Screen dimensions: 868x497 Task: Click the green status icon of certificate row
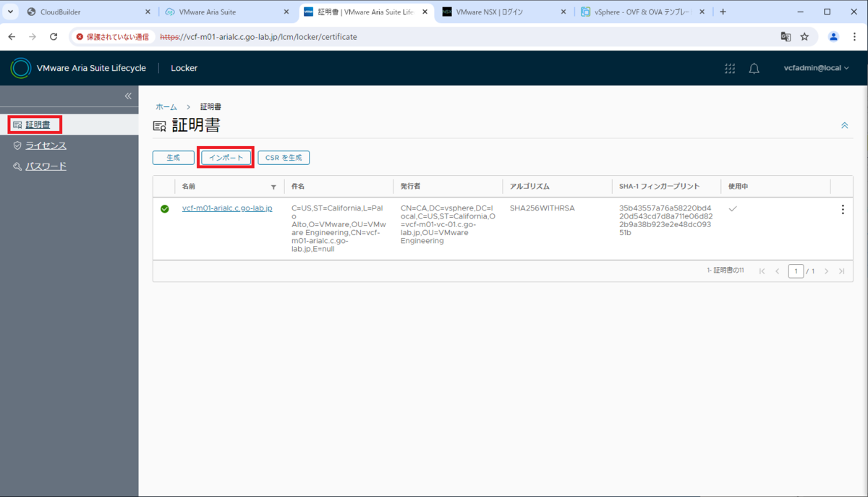(x=165, y=209)
